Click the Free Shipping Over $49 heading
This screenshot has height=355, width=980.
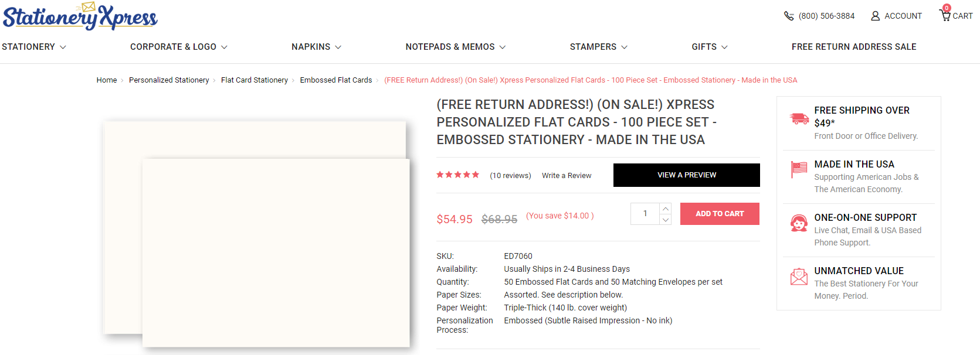tap(862, 117)
